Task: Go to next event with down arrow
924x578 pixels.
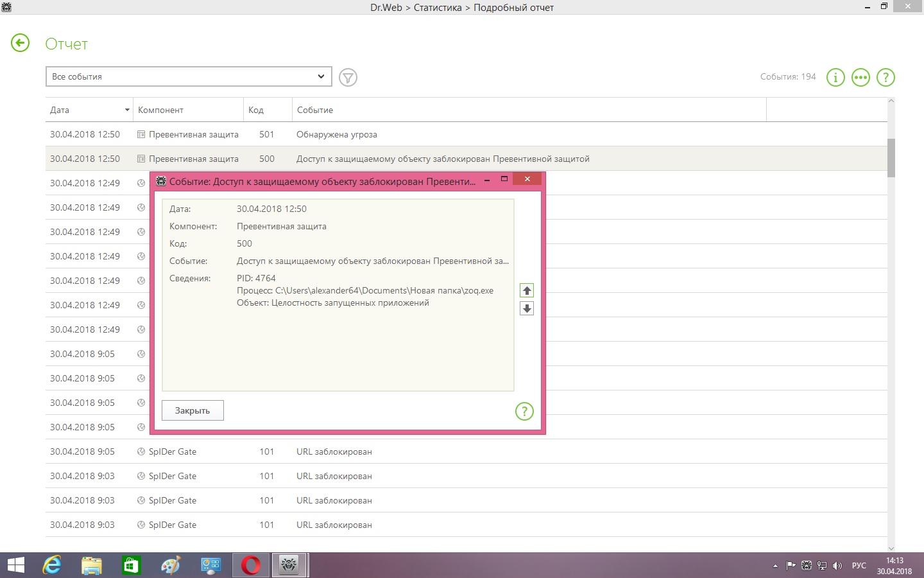Action: [x=527, y=309]
